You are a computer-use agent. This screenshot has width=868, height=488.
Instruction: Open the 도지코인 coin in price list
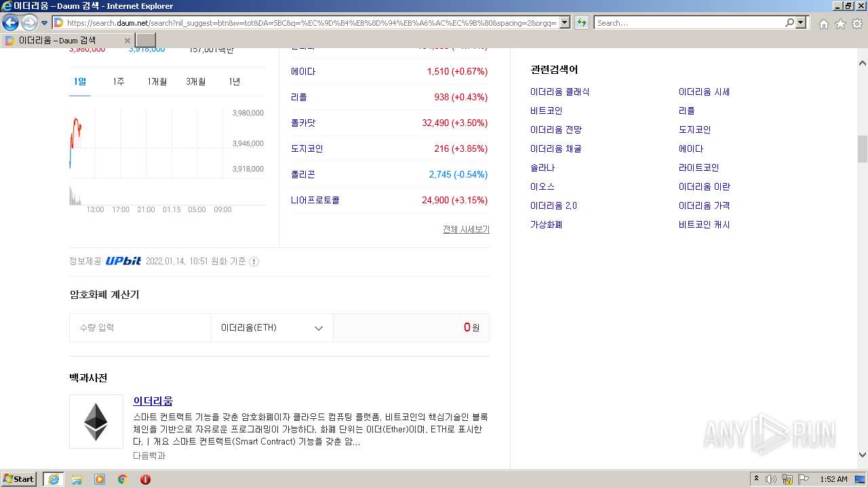point(307,149)
